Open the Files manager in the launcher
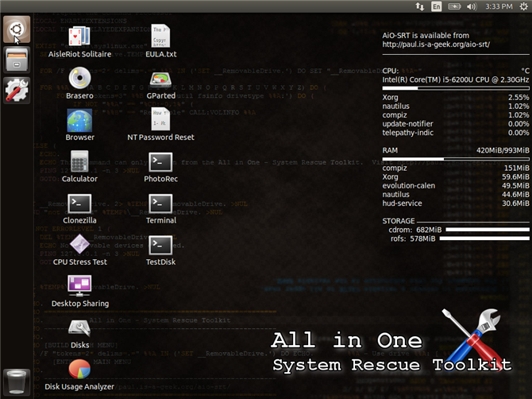Image resolution: width=532 pixels, height=399 pixels. (17, 60)
